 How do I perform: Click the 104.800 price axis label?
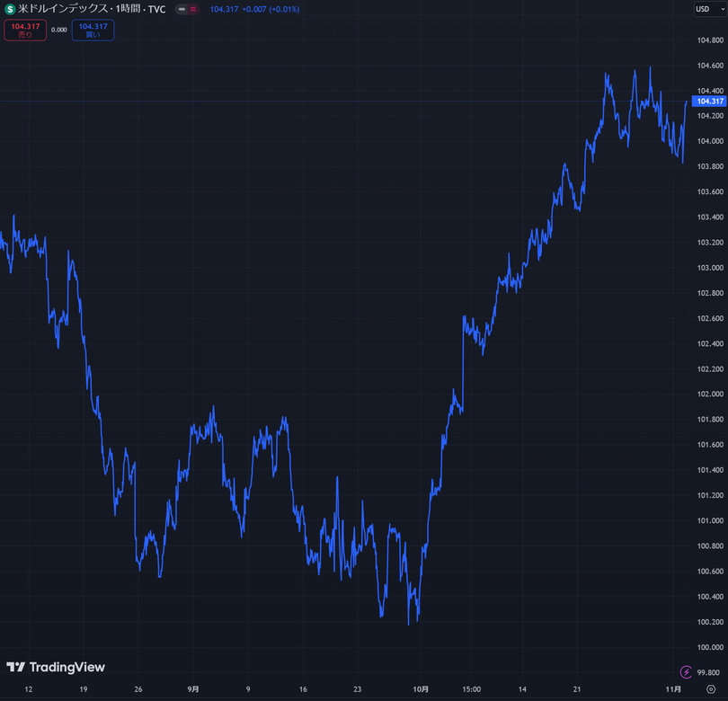click(709, 40)
